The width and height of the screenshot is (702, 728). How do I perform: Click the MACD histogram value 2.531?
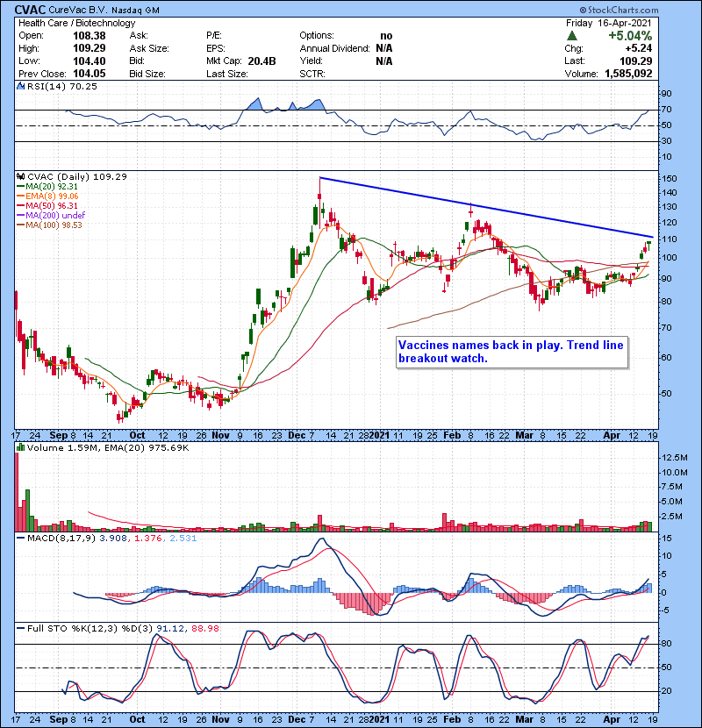pyautogui.click(x=183, y=539)
